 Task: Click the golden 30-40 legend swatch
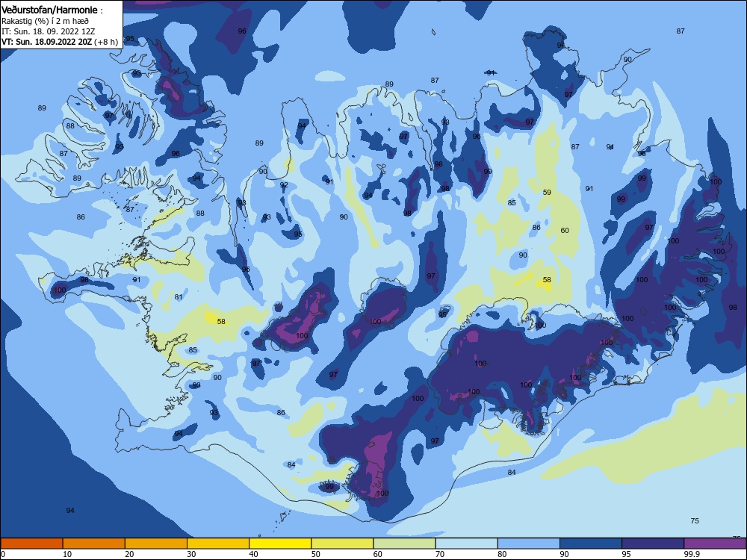point(218,544)
